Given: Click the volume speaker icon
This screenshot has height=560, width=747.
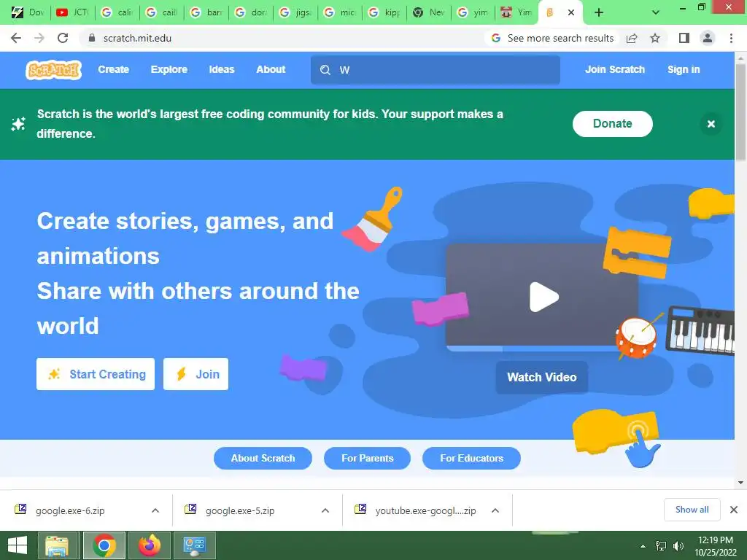Looking at the screenshot, I should 678,546.
